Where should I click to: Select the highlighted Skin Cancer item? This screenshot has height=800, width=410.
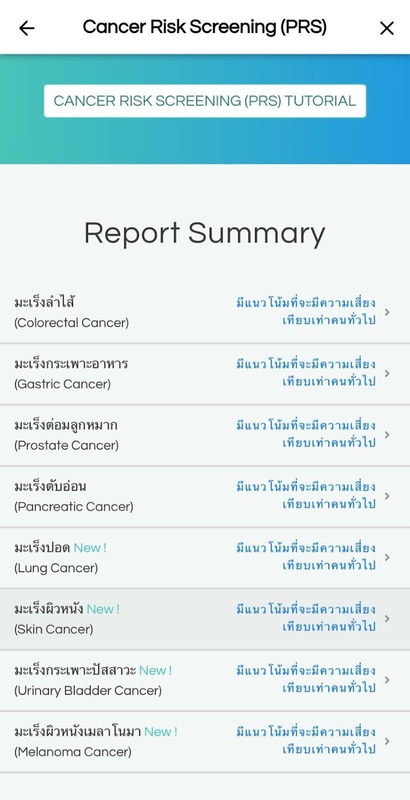[x=205, y=619]
